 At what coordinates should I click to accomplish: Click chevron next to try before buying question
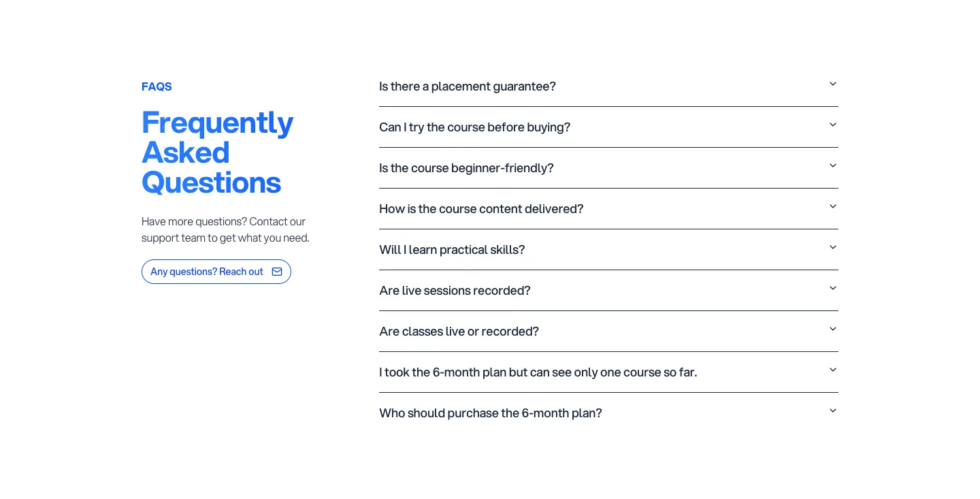point(832,125)
